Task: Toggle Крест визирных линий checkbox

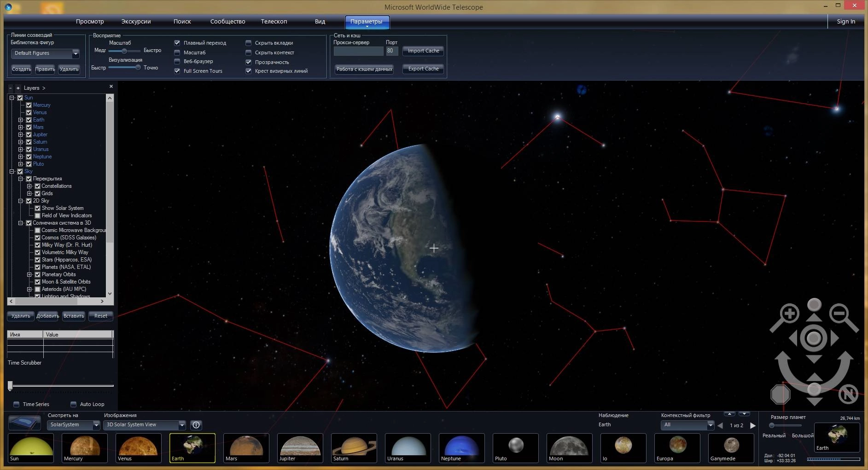Action: (248, 71)
